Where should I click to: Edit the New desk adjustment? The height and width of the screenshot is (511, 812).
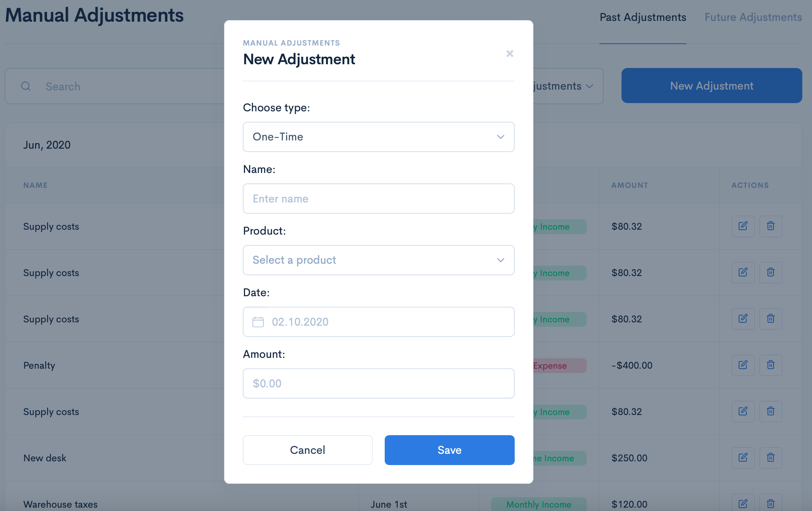pos(743,458)
